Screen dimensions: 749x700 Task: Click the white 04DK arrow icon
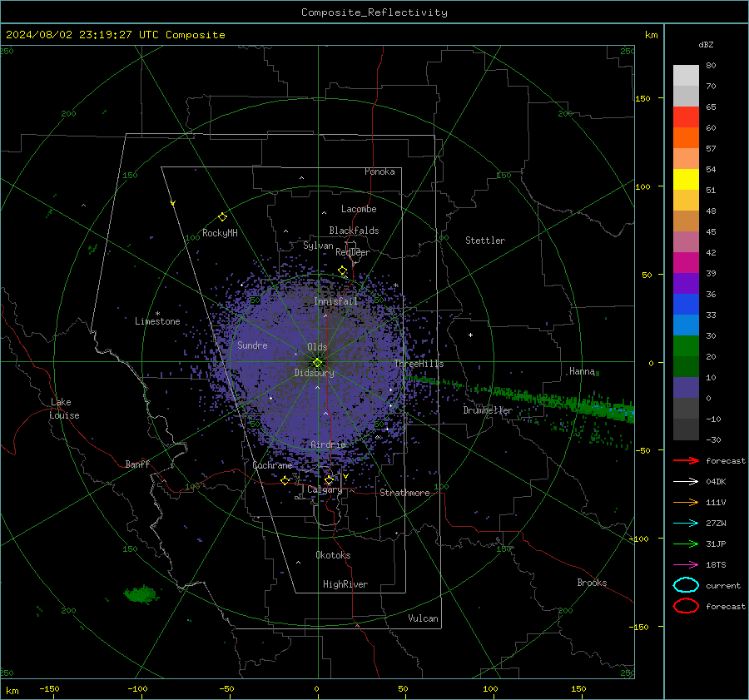(686, 481)
